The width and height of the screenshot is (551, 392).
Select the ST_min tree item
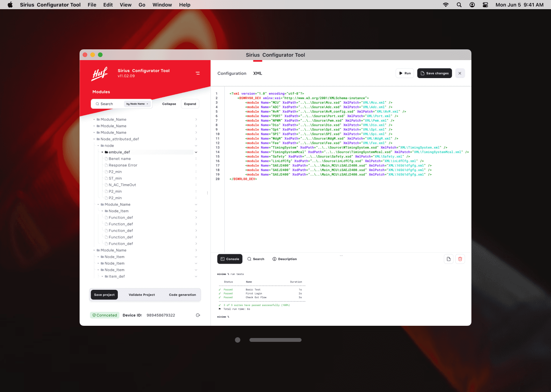tap(115, 178)
